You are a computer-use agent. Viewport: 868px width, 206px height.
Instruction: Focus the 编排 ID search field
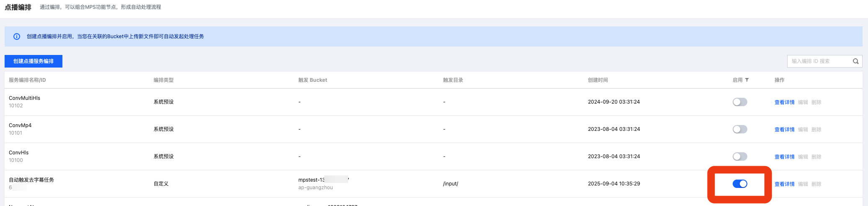[819, 61]
